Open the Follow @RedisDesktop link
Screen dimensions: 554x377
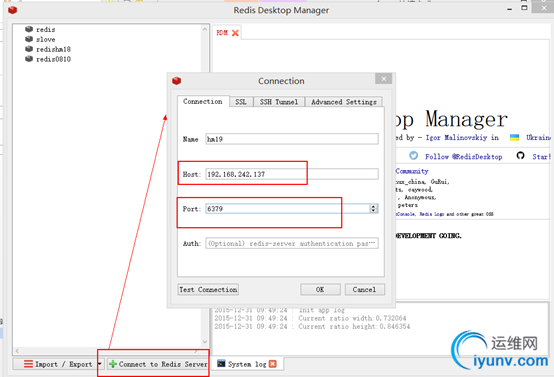pos(464,157)
